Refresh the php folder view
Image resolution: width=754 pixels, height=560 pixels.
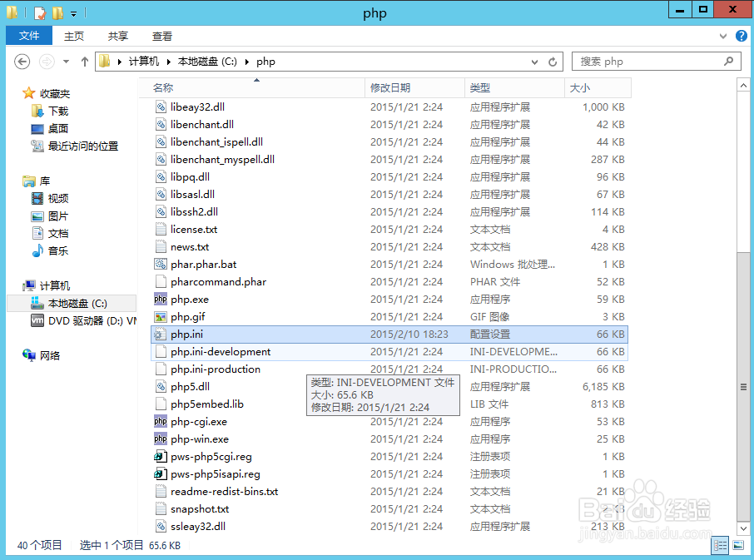coord(553,62)
